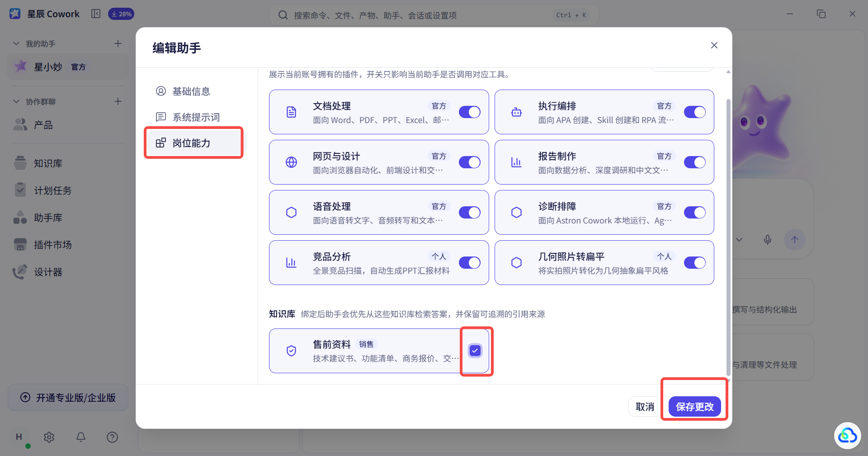
Task: Open settings gear icon
Action: [x=49, y=437]
